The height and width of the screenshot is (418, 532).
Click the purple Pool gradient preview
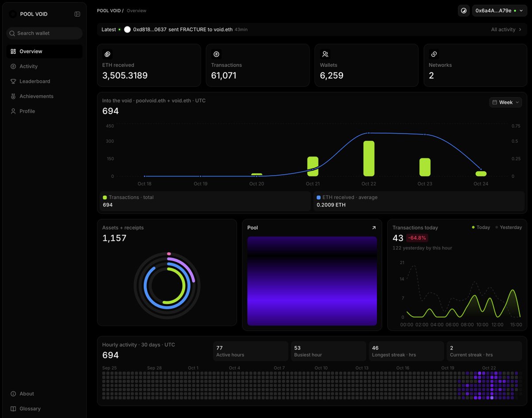(x=312, y=281)
